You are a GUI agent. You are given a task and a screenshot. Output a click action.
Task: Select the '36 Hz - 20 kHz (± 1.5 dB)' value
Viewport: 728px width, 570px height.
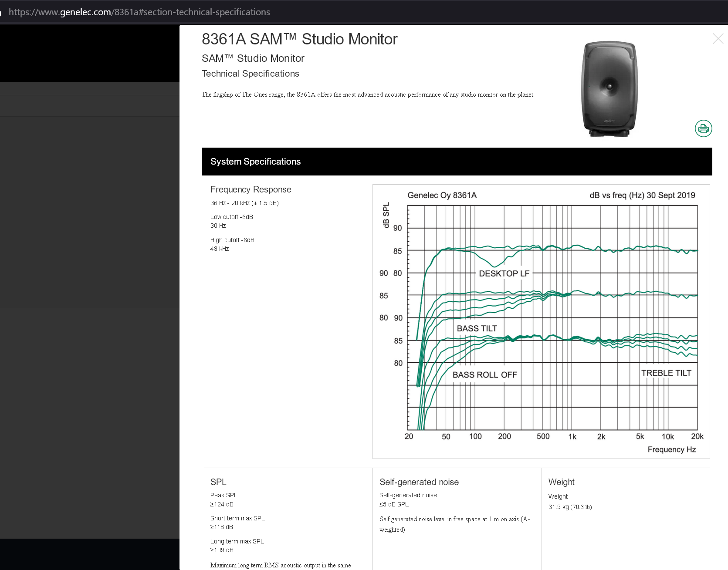[x=244, y=203]
